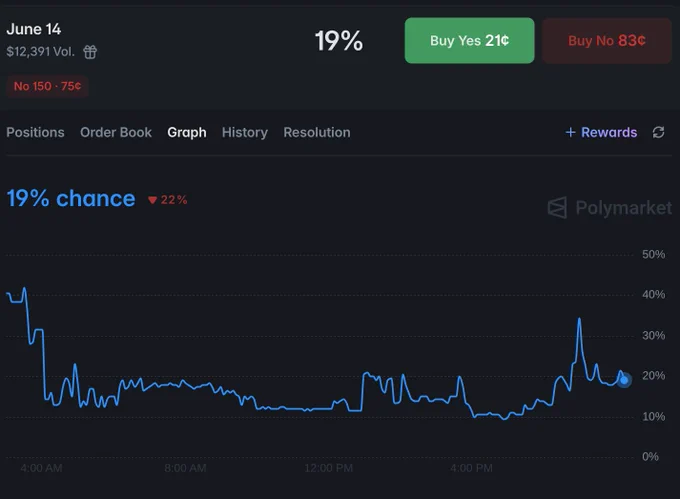Click the 30% axis label
The height and width of the screenshot is (499, 680).
654,336
